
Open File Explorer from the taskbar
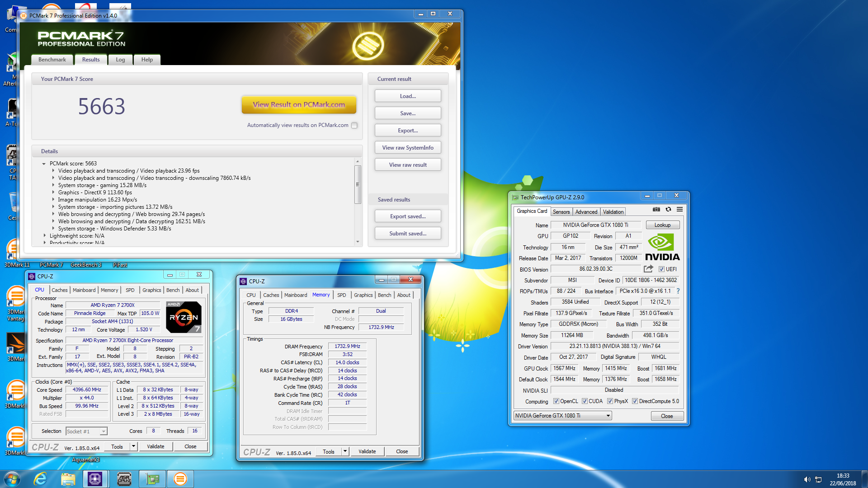tap(68, 479)
